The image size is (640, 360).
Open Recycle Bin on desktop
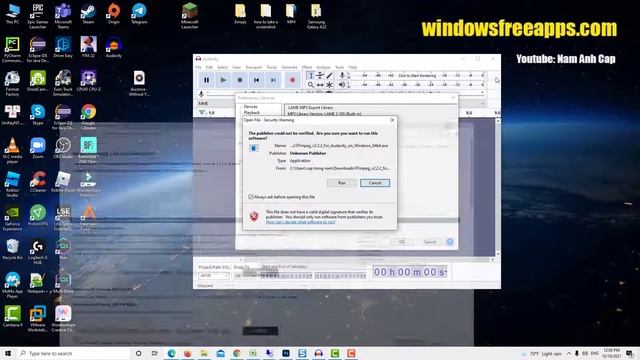12,250
